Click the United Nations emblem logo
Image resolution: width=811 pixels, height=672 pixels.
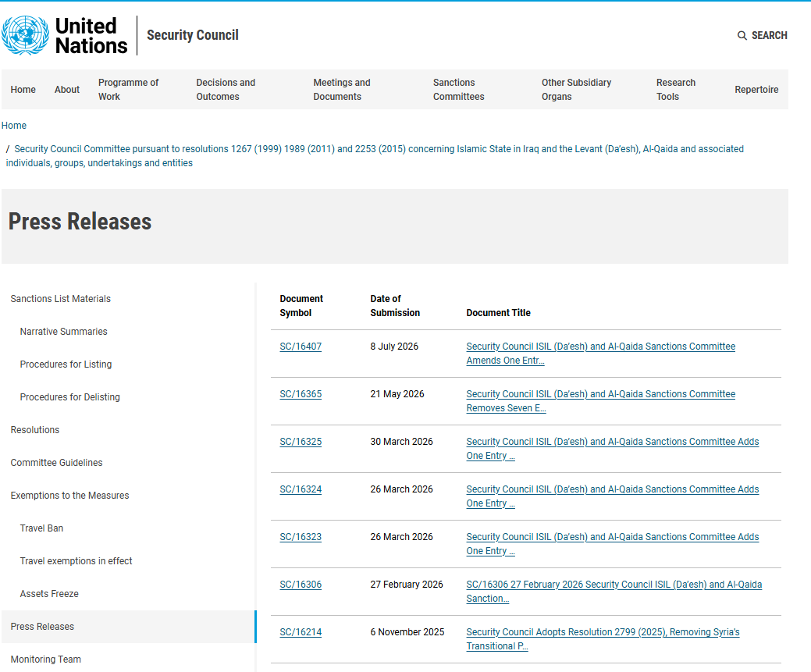pyautogui.click(x=25, y=35)
